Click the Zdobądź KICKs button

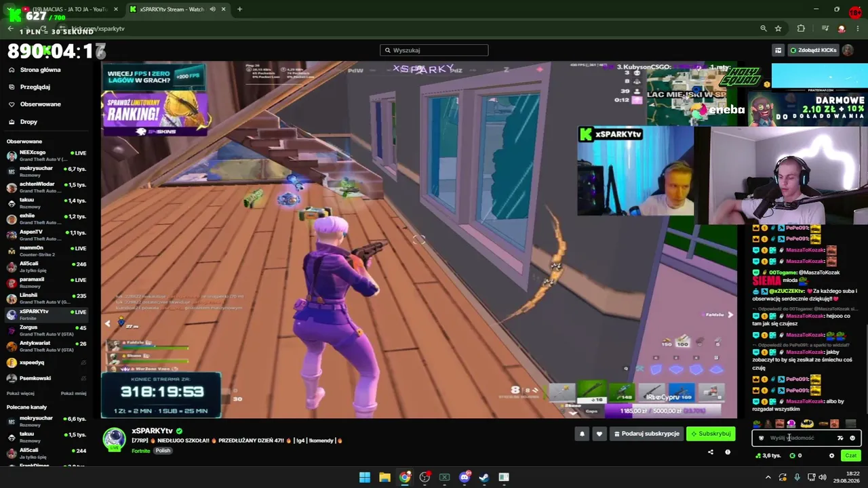point(813,50)
